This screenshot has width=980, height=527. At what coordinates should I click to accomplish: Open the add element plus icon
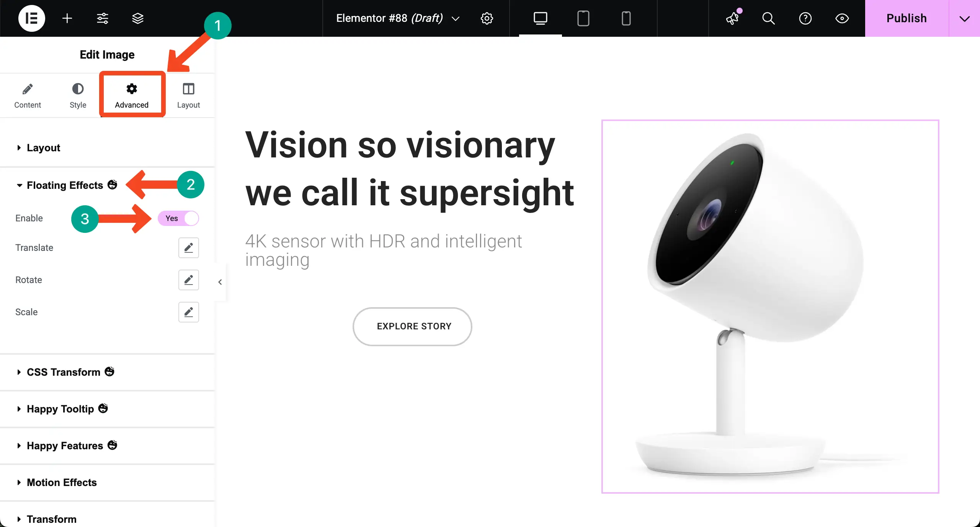coord(67,18)
